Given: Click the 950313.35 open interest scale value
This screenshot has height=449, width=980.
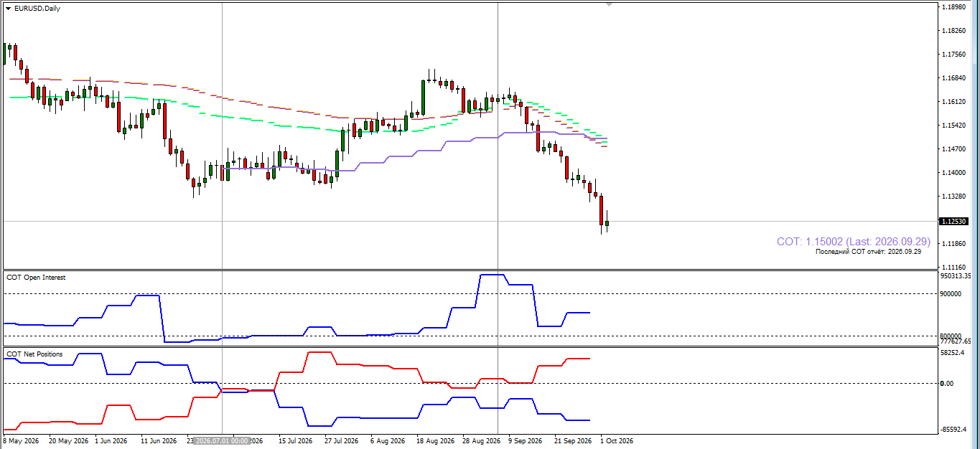Looking at the screenshot, I should tap(956, 275).
